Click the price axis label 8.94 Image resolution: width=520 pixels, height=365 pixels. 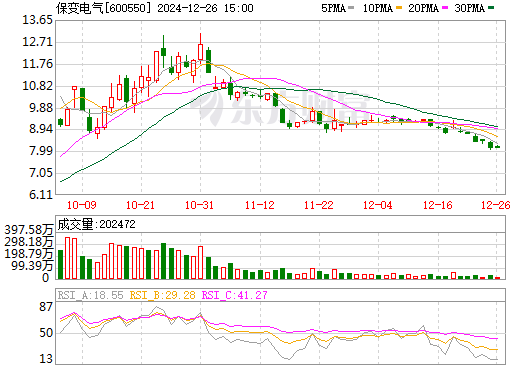coord(41,129)
